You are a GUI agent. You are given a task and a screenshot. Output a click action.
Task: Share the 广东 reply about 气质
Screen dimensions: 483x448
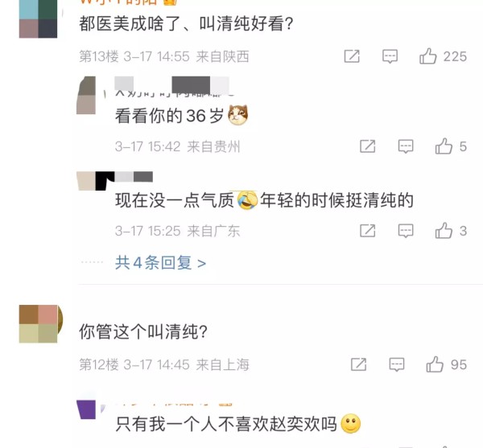368,231
